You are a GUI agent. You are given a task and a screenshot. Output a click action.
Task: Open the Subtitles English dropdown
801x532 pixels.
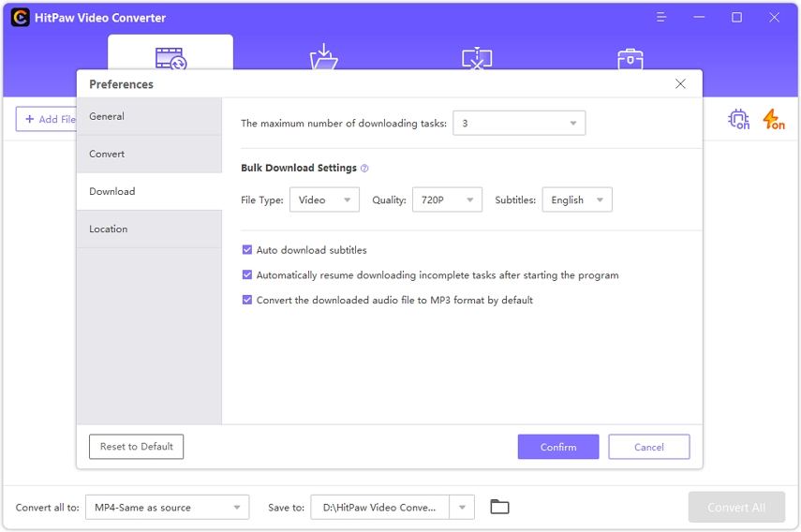[577, 199]
